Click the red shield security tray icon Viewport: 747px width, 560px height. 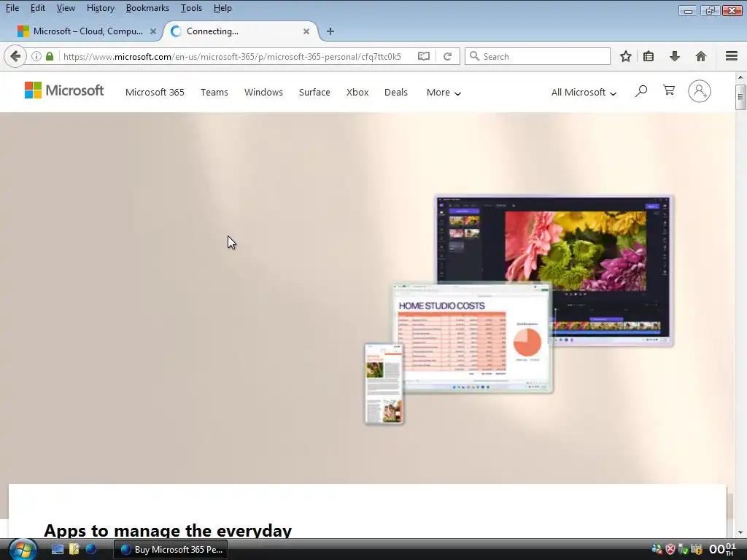click(x=670, y=550)
